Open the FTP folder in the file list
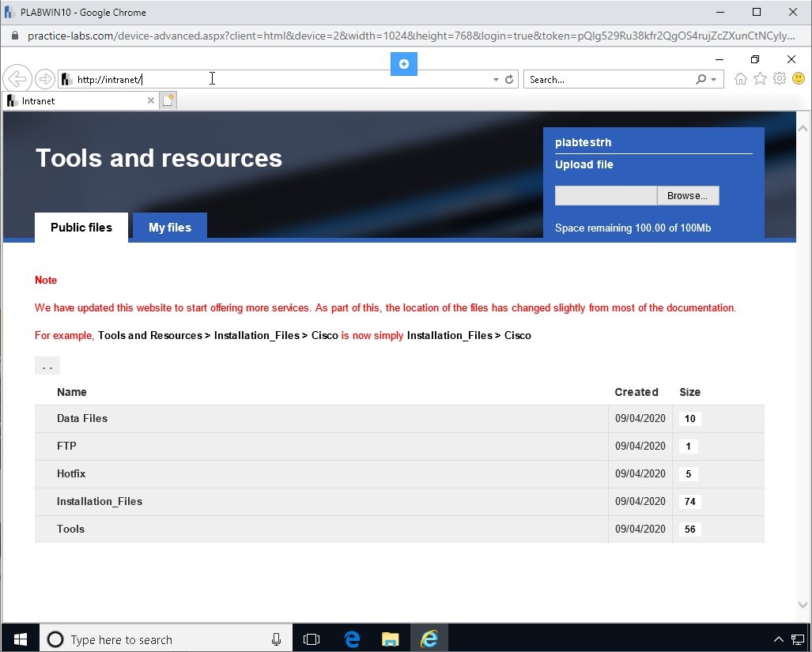 pos(66,446)
